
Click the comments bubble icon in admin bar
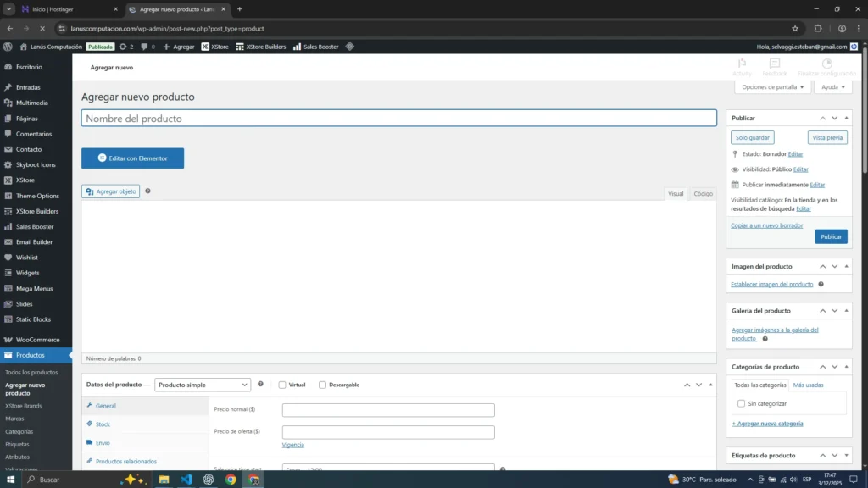[148, 47]
